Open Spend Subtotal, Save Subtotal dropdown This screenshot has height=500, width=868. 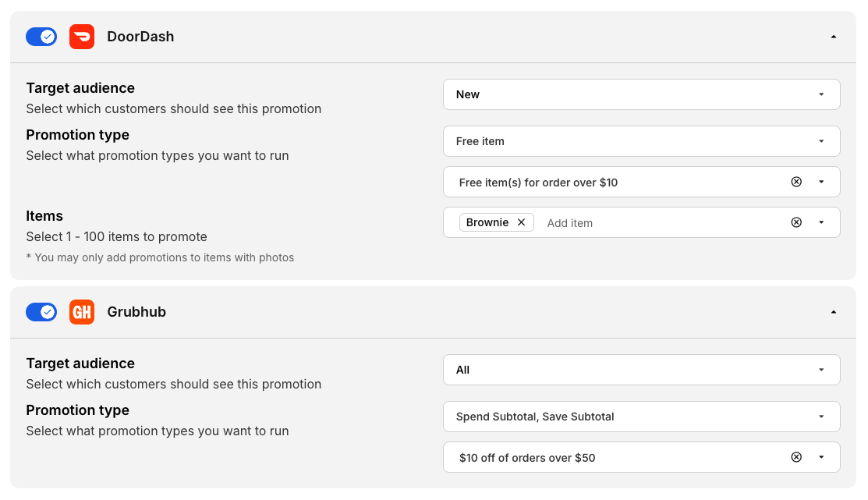point(641,417)
